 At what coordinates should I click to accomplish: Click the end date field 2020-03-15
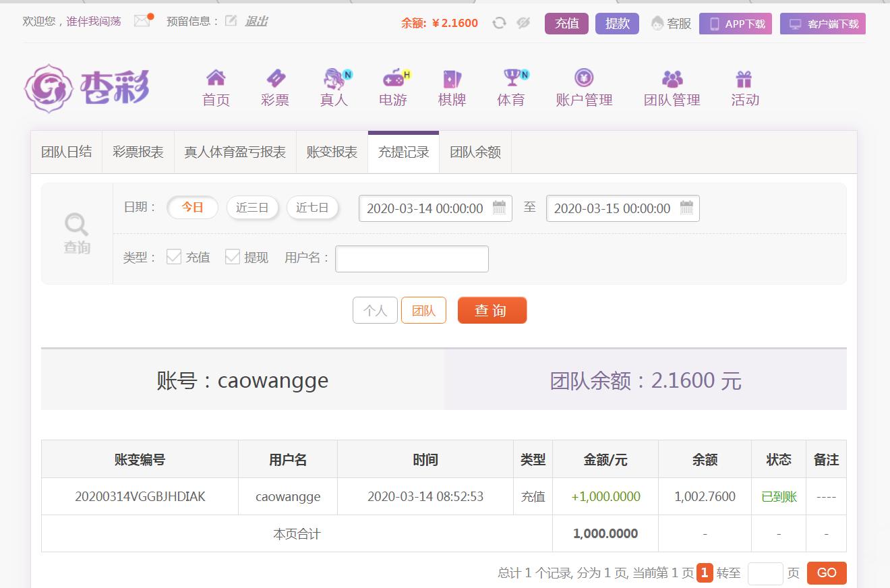click(622, 208)
